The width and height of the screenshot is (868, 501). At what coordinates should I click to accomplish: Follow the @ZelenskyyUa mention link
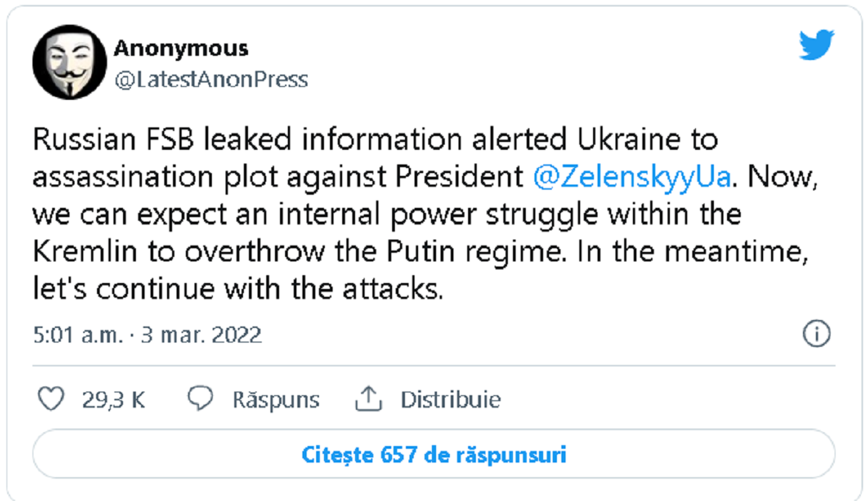pyautogui.click(x=633, y=178)
